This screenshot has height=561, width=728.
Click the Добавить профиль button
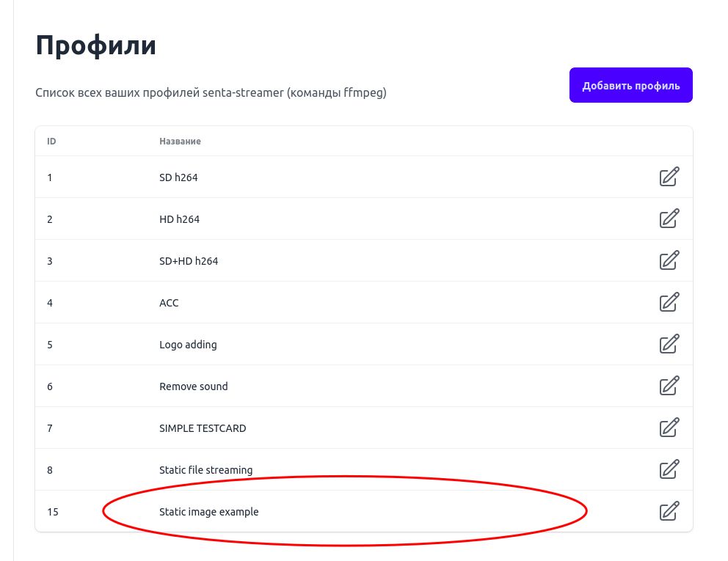point(630,85)
